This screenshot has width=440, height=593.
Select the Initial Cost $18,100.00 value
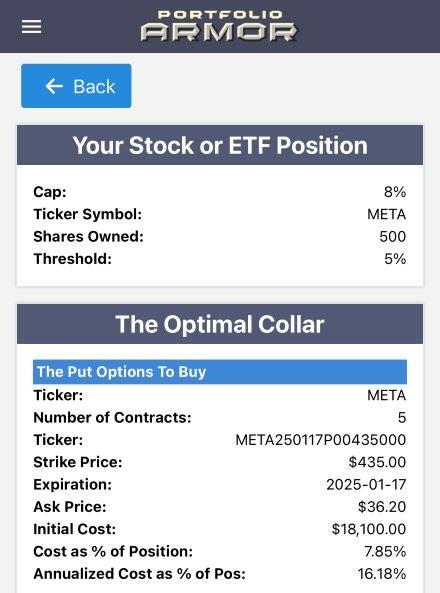369,529
